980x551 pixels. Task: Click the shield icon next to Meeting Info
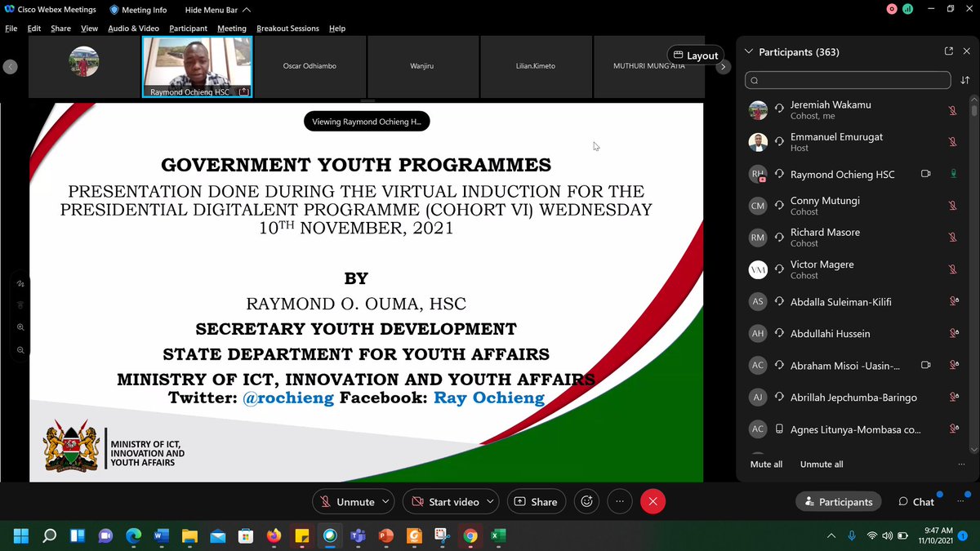click(x=114, y=9)
